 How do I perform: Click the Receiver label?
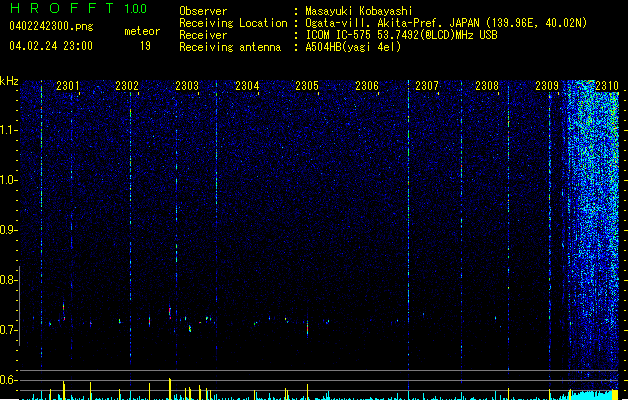coord(203,35)
